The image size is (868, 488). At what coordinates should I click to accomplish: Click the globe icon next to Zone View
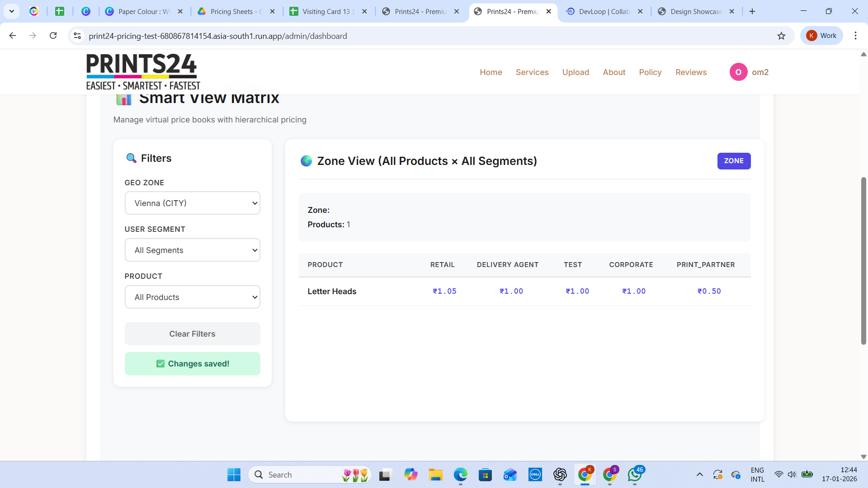[306, 161]
